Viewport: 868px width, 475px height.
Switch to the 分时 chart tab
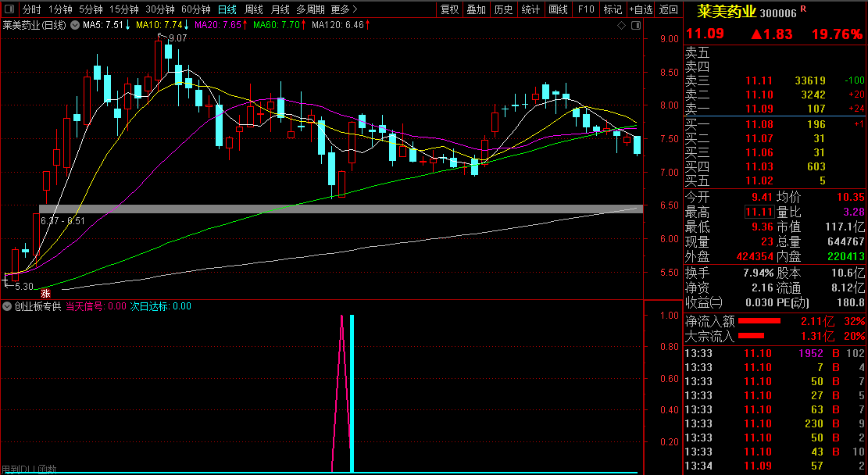[31, 9]
